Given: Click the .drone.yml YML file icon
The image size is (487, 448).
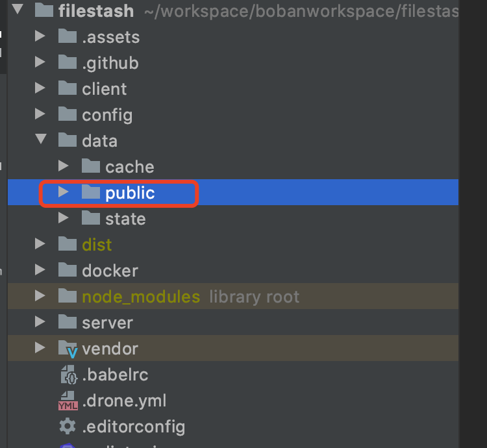Looking at the screenshot, I should pos(68,401).
